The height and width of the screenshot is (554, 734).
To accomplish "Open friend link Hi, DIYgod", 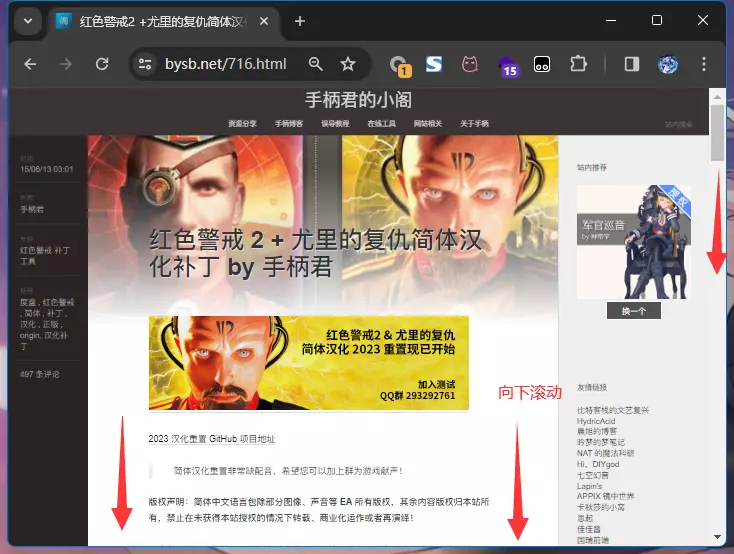I will pos(598,464).
